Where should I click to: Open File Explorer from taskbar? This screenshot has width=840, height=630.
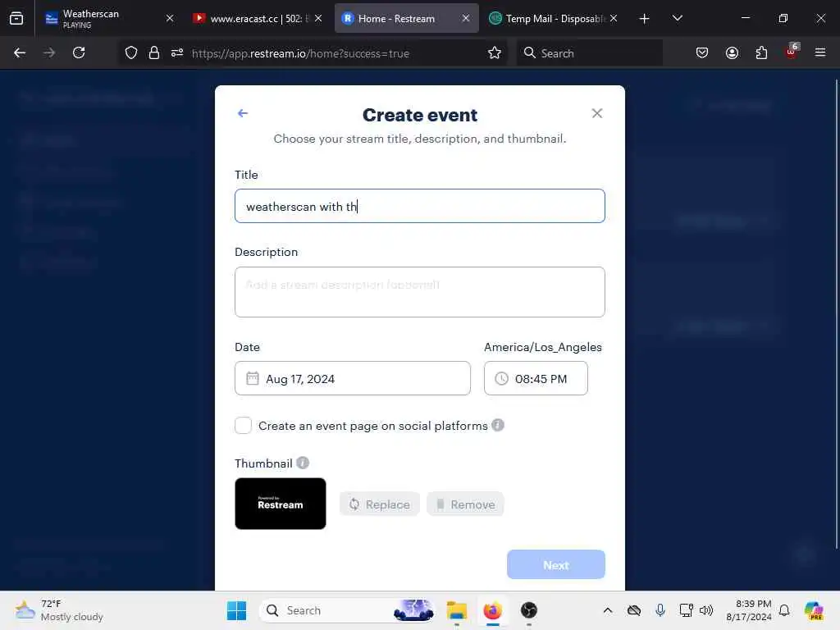tap(456, 610)
